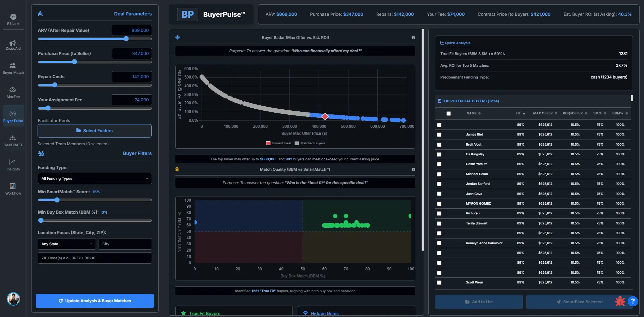
Task: Click the center panel vertical scrollbar
Action: click(423, 140)
